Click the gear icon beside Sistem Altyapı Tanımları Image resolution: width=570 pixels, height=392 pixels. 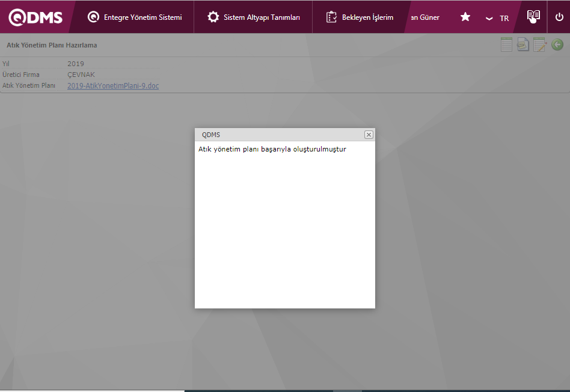pyautogui.click(x=213, y=17)
